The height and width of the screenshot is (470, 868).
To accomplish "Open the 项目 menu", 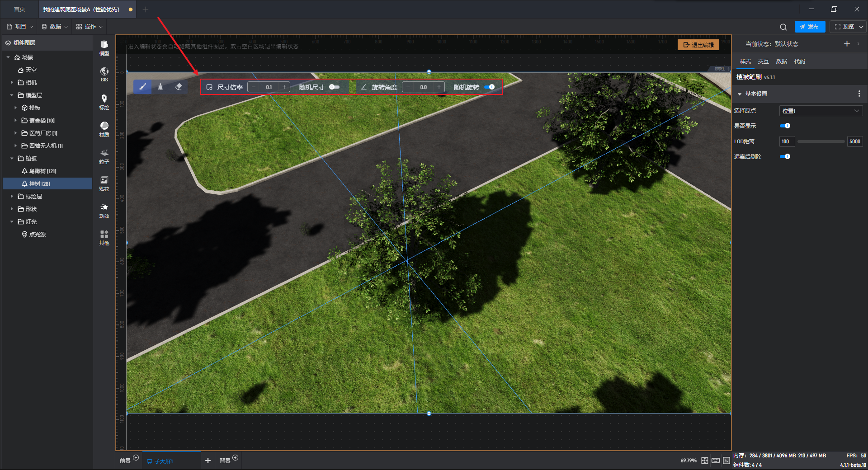I will (20, 27).
